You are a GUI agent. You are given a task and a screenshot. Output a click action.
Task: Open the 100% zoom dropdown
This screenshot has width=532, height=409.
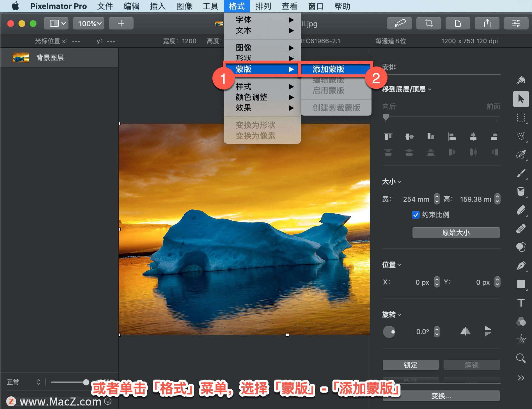click(x=89, y=23)
